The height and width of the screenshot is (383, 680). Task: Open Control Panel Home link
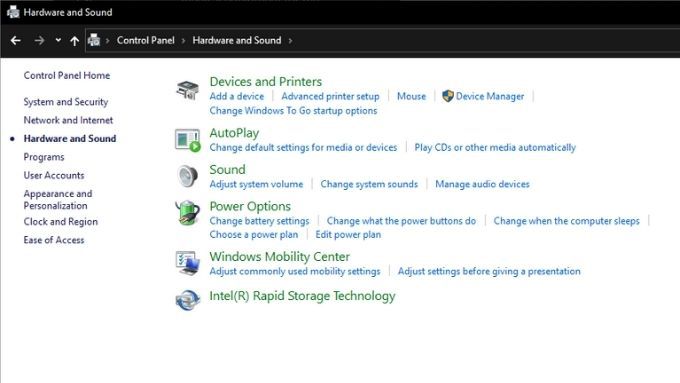[x=67, y=75]
